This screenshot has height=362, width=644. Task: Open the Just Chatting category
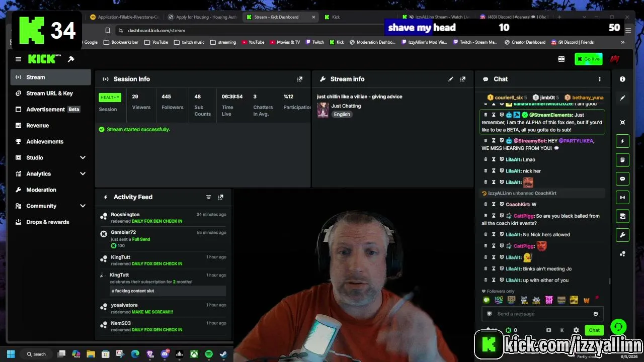346,106
